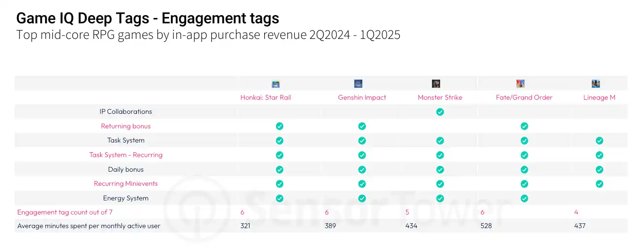This screenshot has width=644, height=251.
Task: Click Recurring Minievents checkmark for Honkai: Star Rail
Action: coord(280,184)
